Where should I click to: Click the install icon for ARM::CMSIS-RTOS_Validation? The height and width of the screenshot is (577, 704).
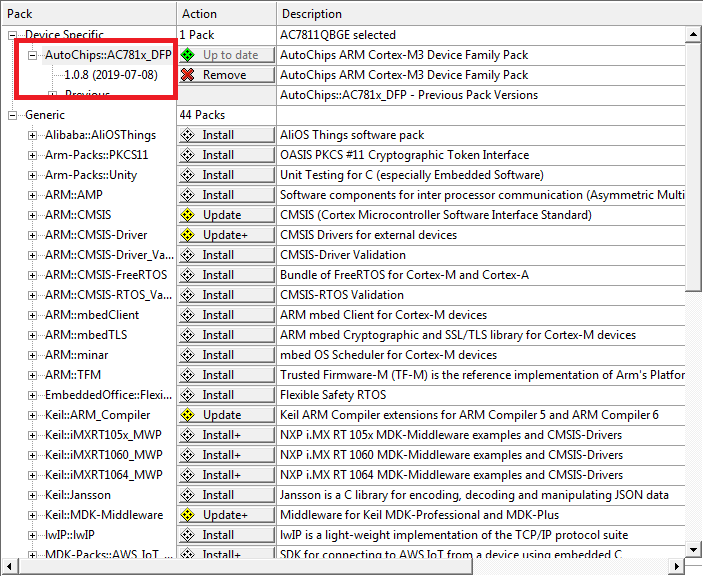(187, 295)
